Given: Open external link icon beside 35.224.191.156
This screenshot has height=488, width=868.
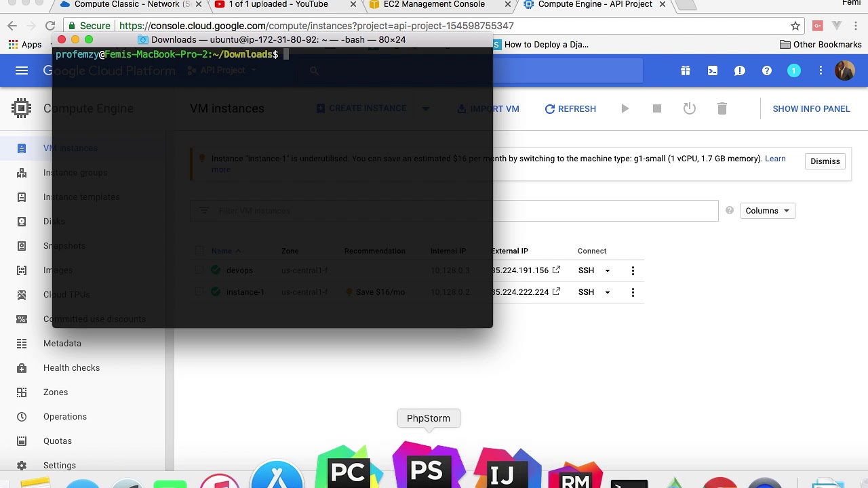Looking at the screenshot, I should coord(556,270).
